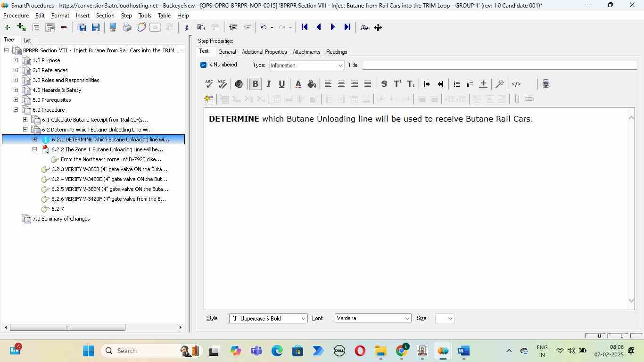
Task: Click the magic wand formatting icon
Action: tap(499, 84)
